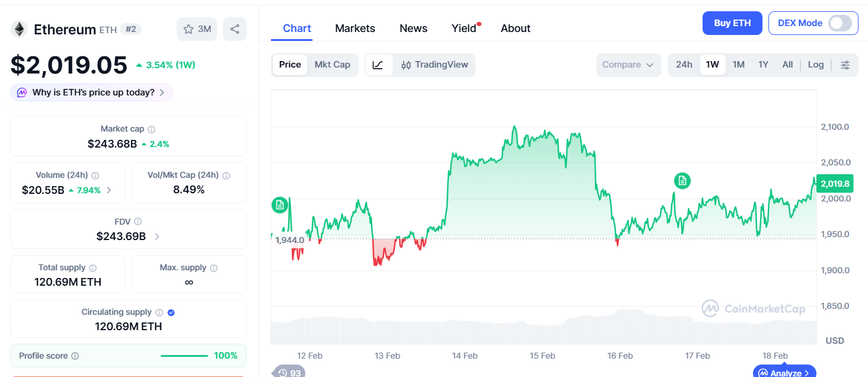Switch to the Yield tab

[465, 28]
